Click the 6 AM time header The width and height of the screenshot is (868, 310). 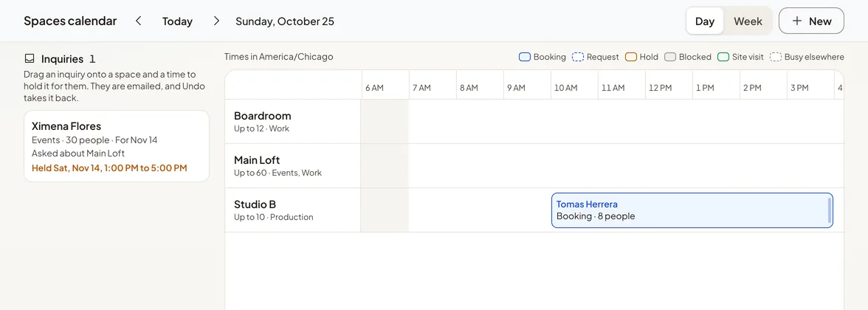374,88
